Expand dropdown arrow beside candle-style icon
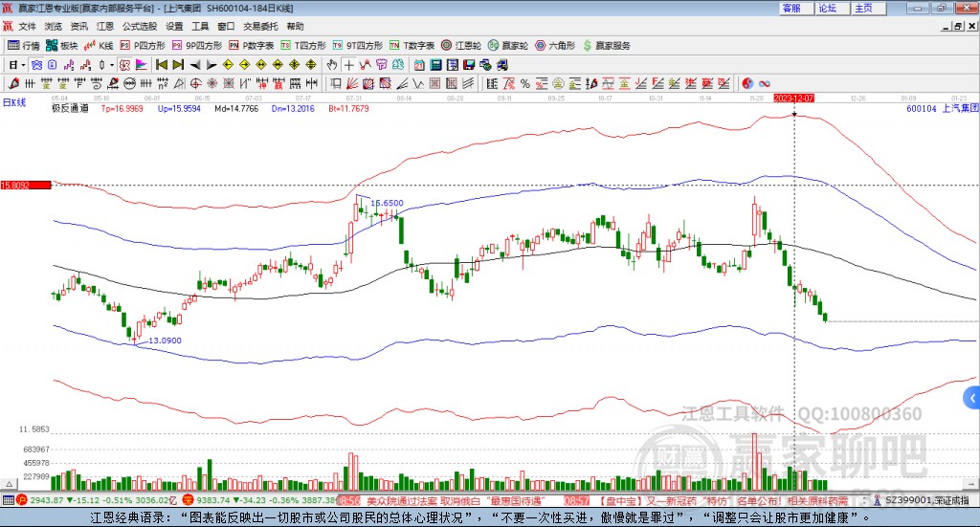 111,65
